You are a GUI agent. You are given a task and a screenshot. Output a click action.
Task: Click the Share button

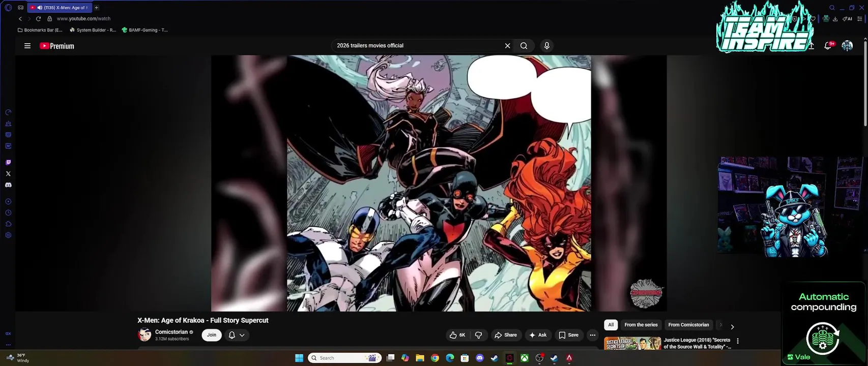coord(506,335)
